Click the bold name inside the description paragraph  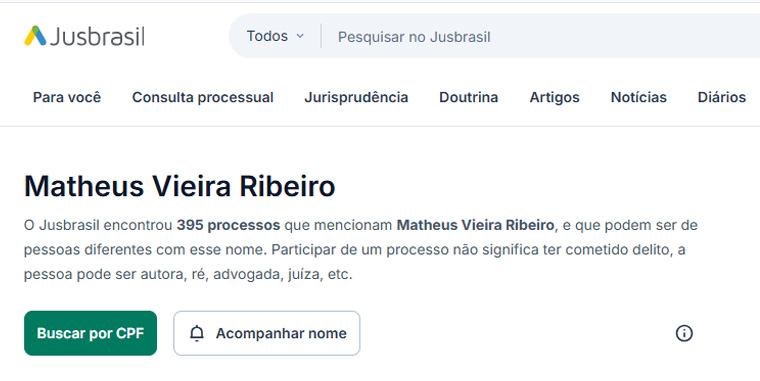(475, 225)
